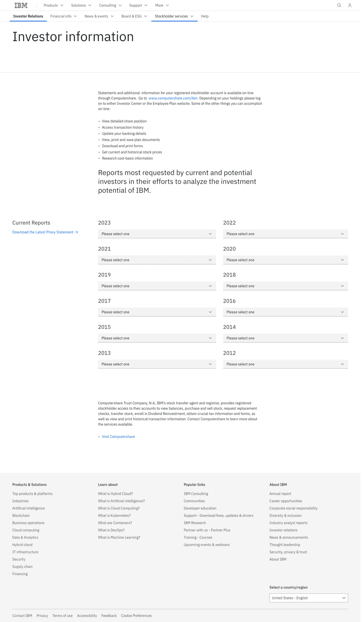The image size is (364, 622).
Task: Open the 2012 reports dropdown
Action: [x=288, y=368]
